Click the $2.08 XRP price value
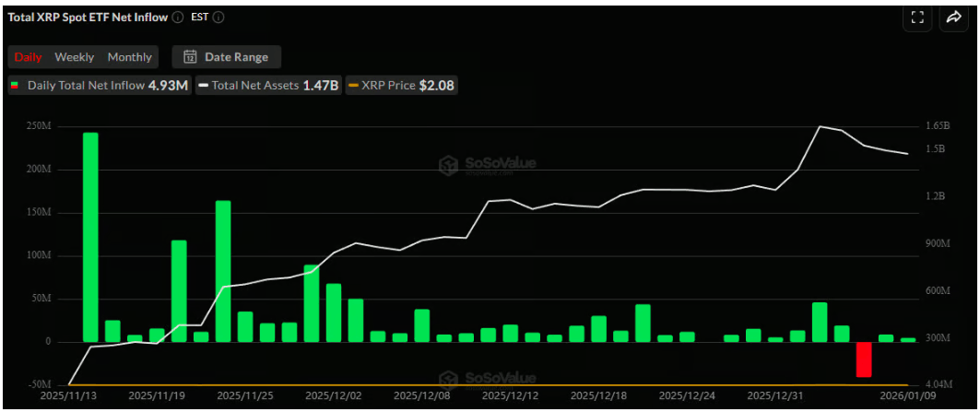 click(436, 86)
